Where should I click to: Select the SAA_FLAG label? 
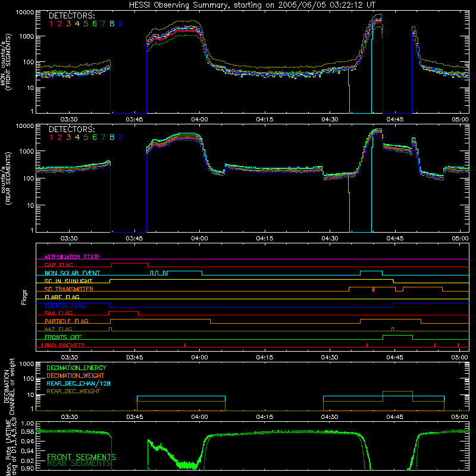pos(58,314)
